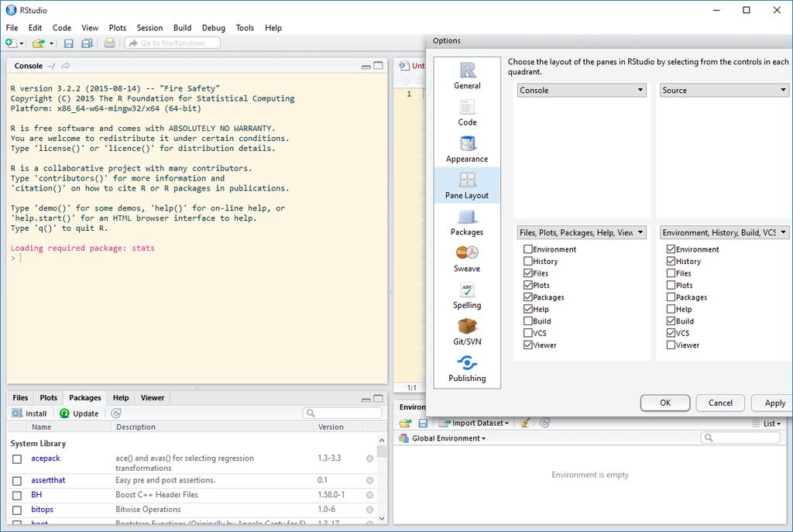
Task: Click Apply in Options dialog
Action: 772,403
